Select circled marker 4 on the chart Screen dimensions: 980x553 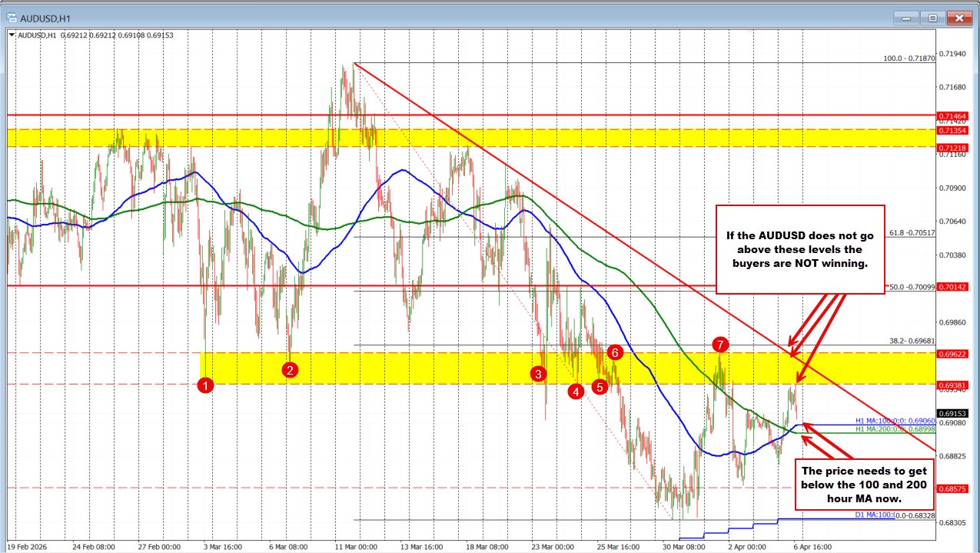(x=575, y=392)
